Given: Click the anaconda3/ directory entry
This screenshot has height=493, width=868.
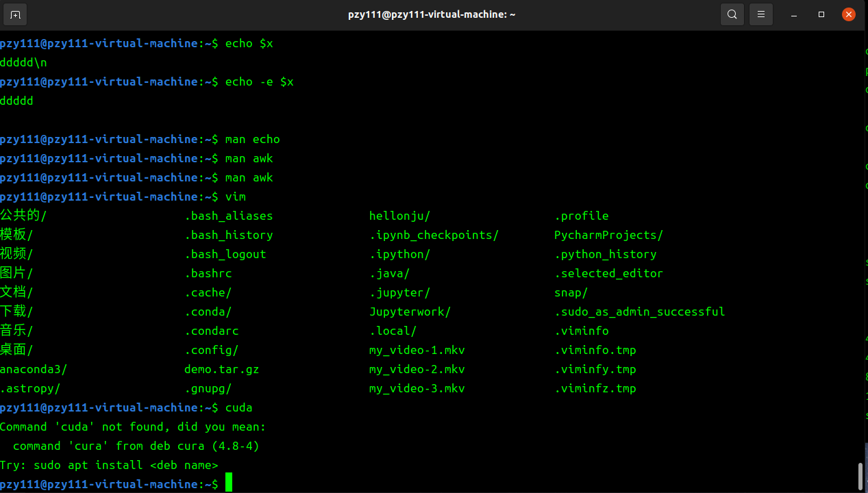Looking at the screenshot, I should 34,369.
